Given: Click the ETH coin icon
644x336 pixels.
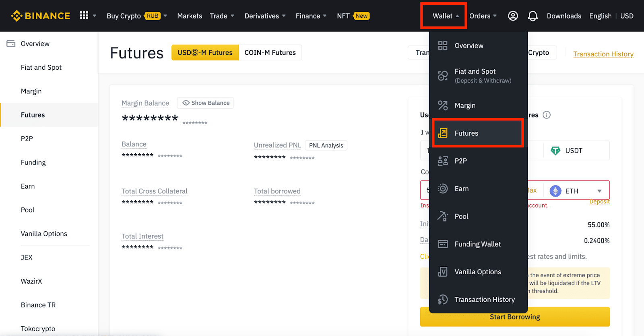Looking at the screenshot, I should point(555,191).
